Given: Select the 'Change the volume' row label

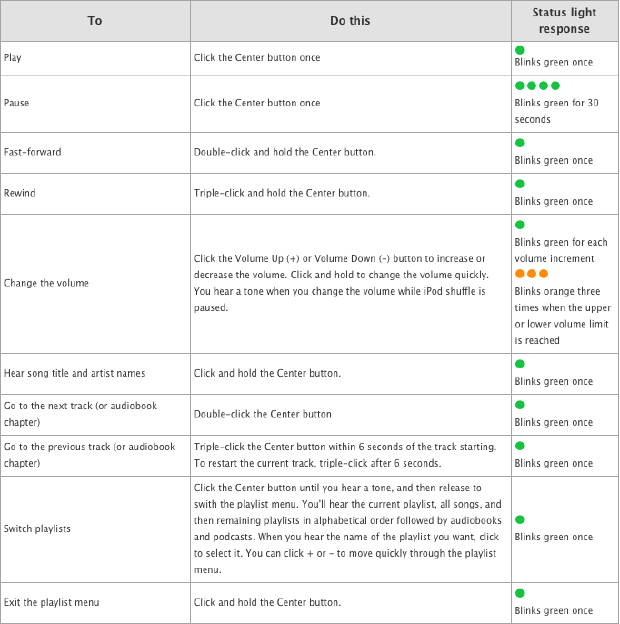Looking at the screenshot, I should [x=46, y=283].
